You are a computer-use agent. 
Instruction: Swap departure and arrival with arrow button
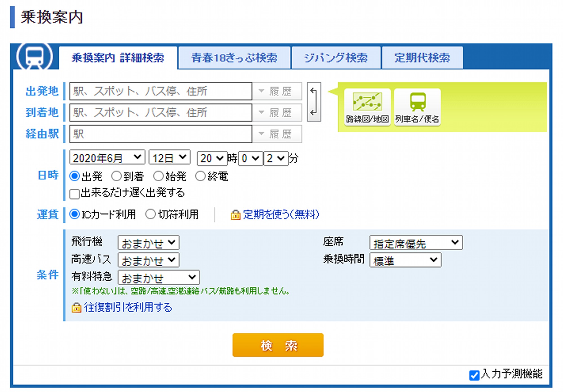[x=314, y=102]
